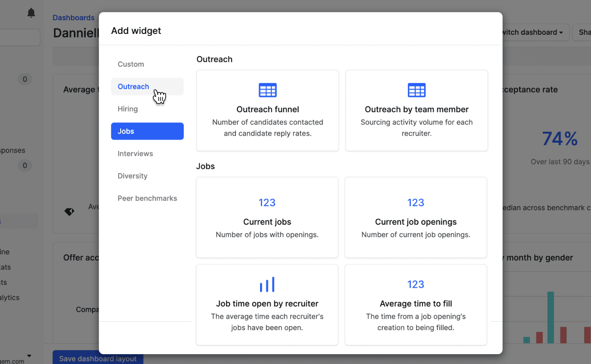The image size is (591, 364).
Task: Add the Current jobs widget card
Action: [267, 217]
